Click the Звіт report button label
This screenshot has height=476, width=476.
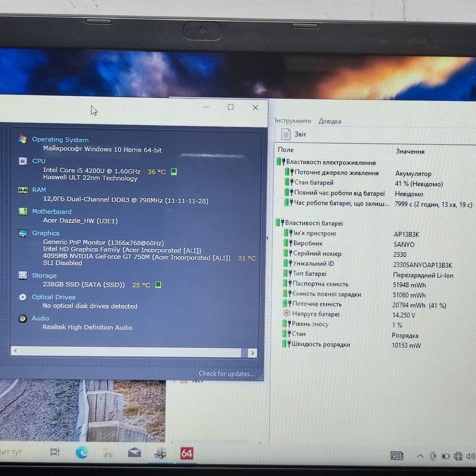click(x=300, y=134)
